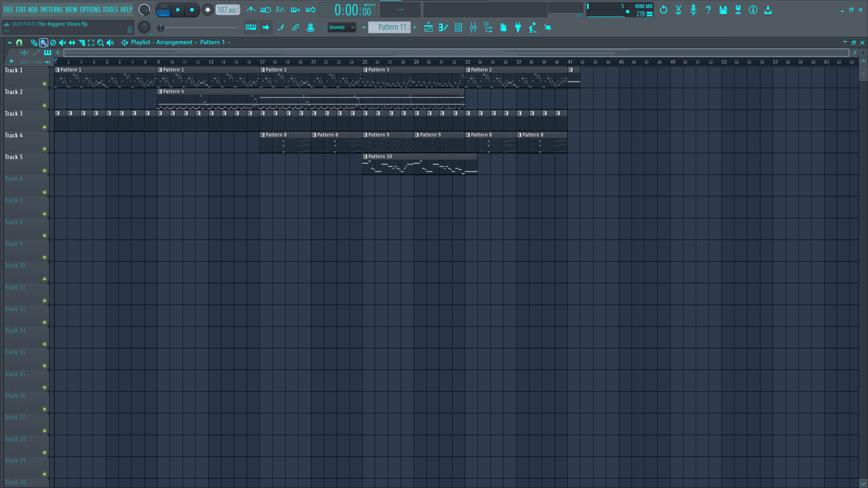Open the PATTERNS menu
The height and width of the screenshot is (488, 868).
[x=52, y=9]
